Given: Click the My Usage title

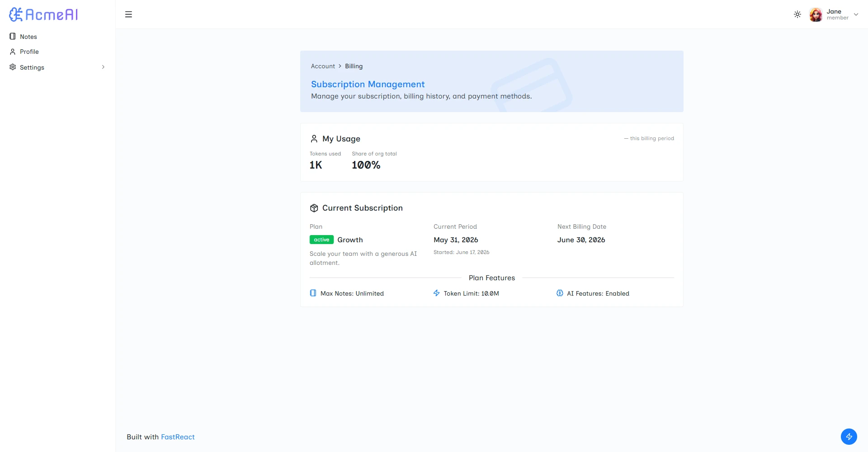Looking at the screenshot, I should tap(341, 139).
